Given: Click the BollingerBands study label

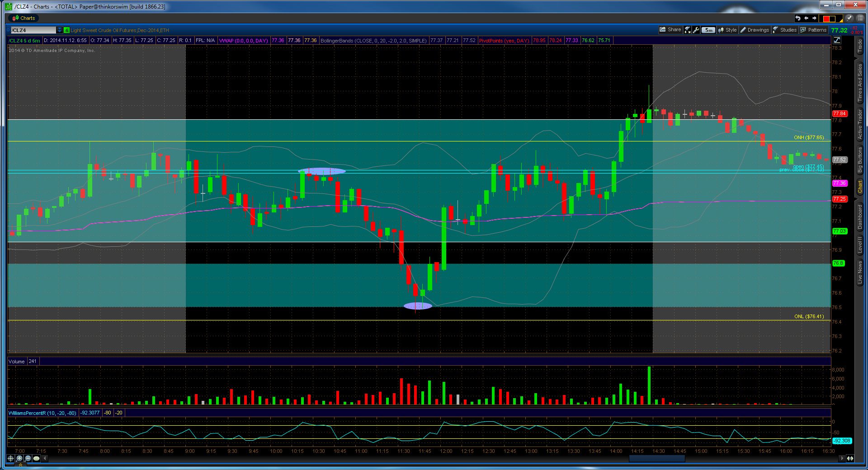Looking at the screenshot, I should click(x=373, y=41).
